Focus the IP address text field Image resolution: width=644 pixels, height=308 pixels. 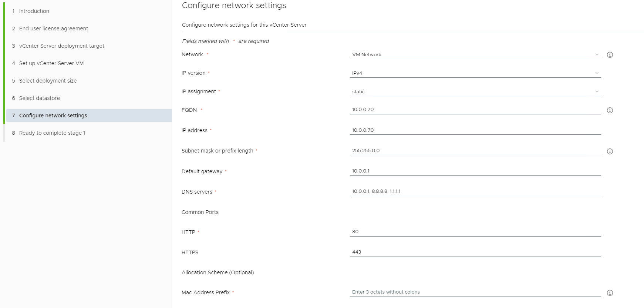coord(475,130)
